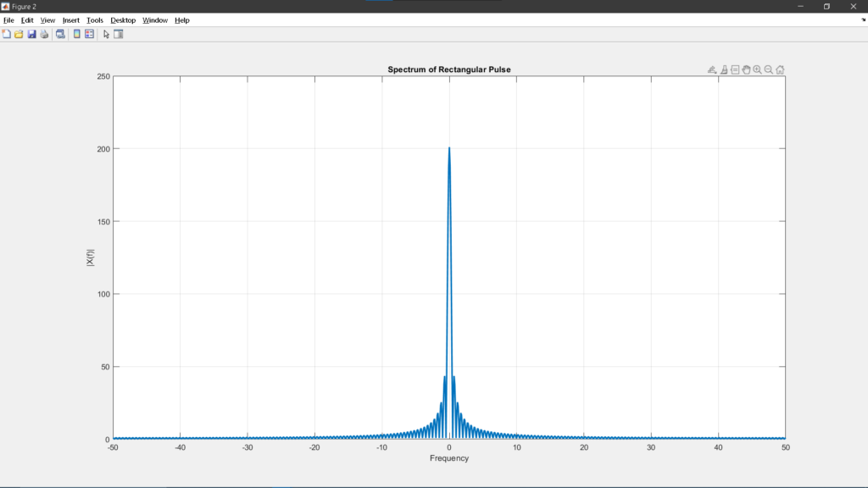868x488 pixels.
Task: Toggle the Edit Plot arrow tool
Action: 106,34
